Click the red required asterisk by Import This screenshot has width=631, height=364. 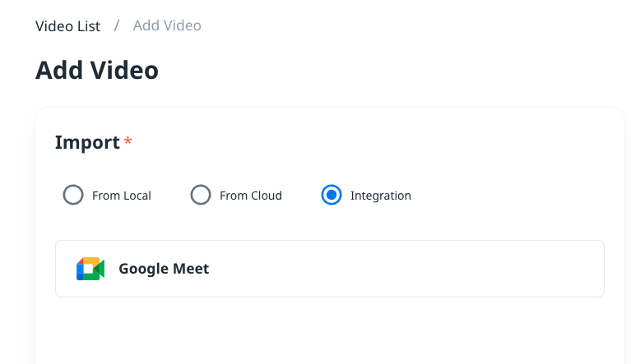[x=128, y=142]
